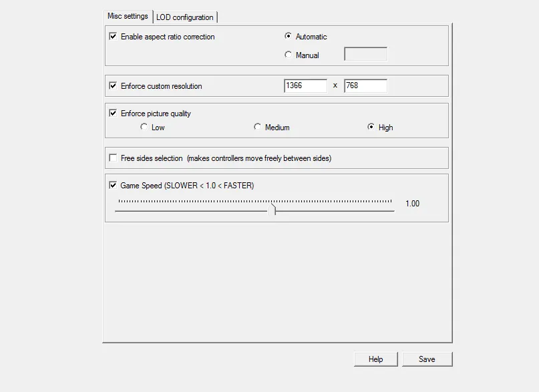Click the Help button
The image size is (539, 392).
tap(376, 359)
